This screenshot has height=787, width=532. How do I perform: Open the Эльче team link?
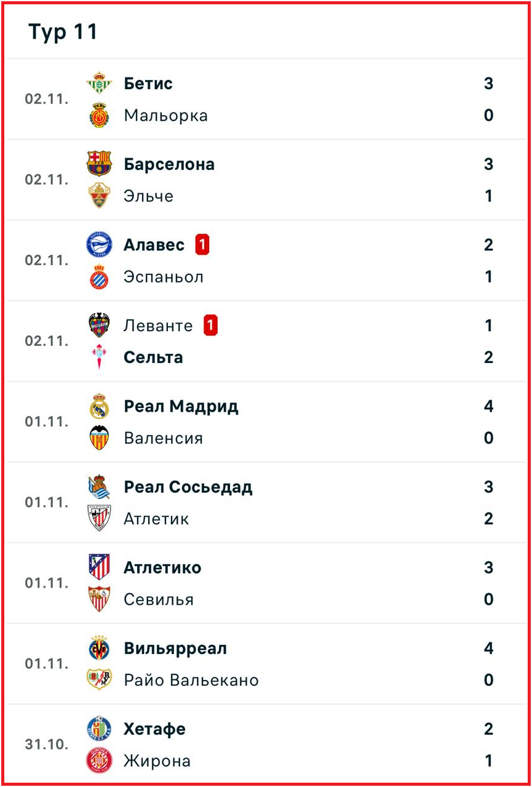click(x=149, y=196)
